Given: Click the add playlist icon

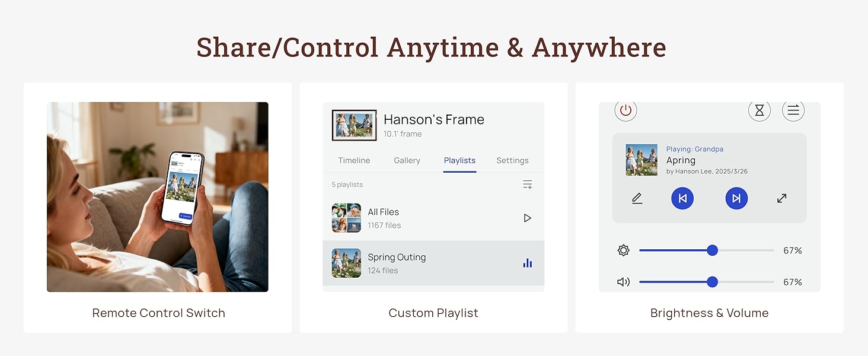Looking at the screenshot, I should [527, 185].
